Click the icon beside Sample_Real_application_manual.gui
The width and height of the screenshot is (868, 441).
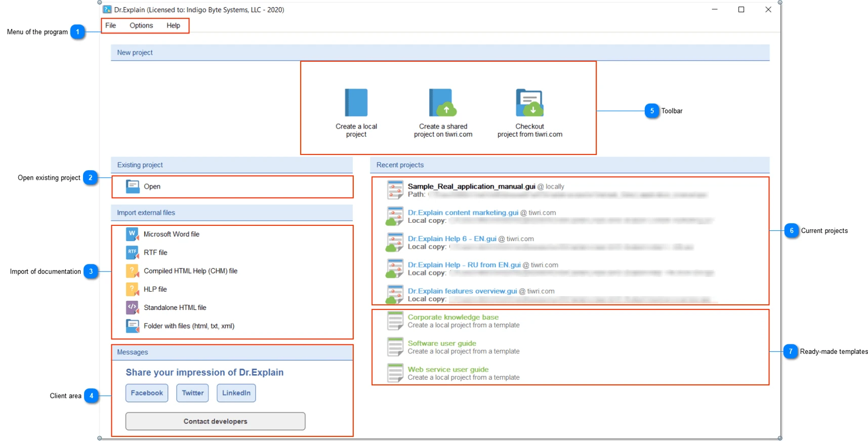click(x=395, y=190)
